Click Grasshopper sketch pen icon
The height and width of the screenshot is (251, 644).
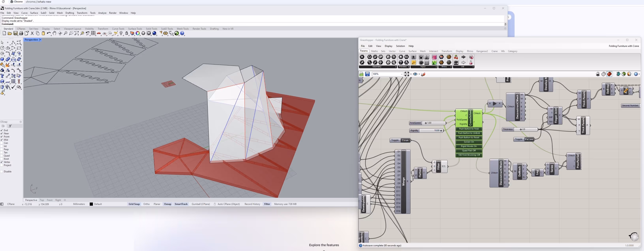423,74
